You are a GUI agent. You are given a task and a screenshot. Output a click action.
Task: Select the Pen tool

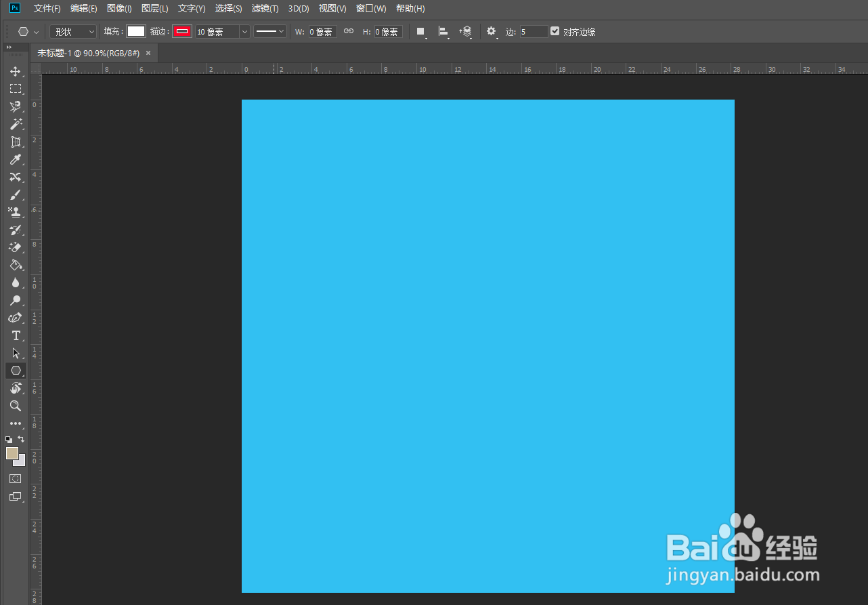click(15, 318)
